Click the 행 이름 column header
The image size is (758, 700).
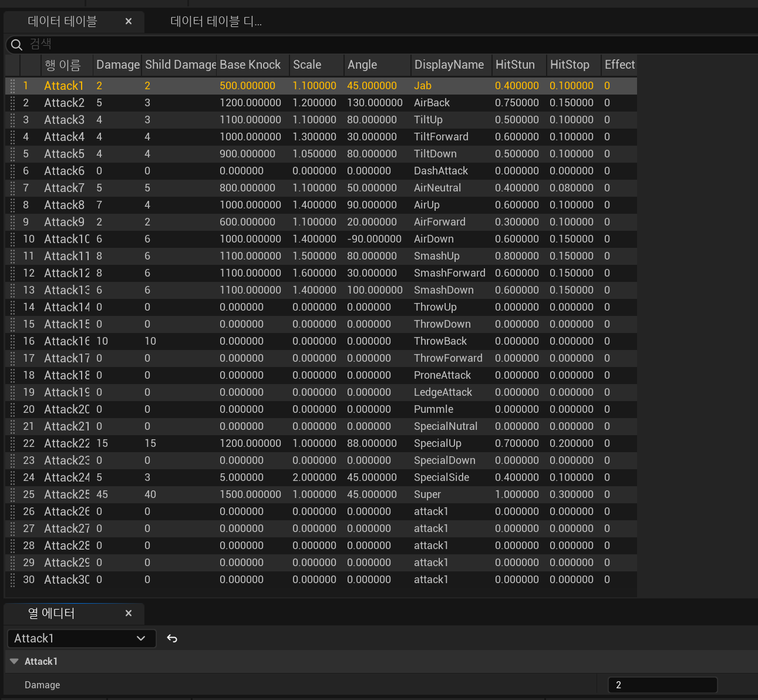point(66,65)
